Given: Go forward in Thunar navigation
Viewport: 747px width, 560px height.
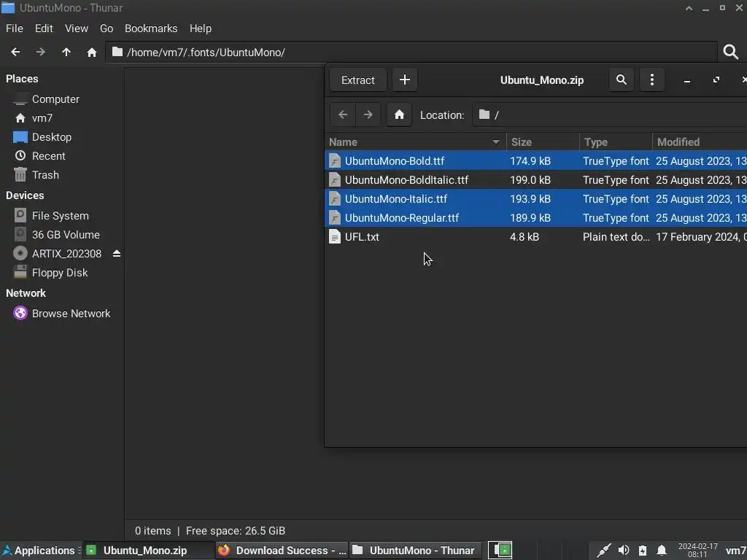Looking at the screenshot, I should (x=41, y=52).
